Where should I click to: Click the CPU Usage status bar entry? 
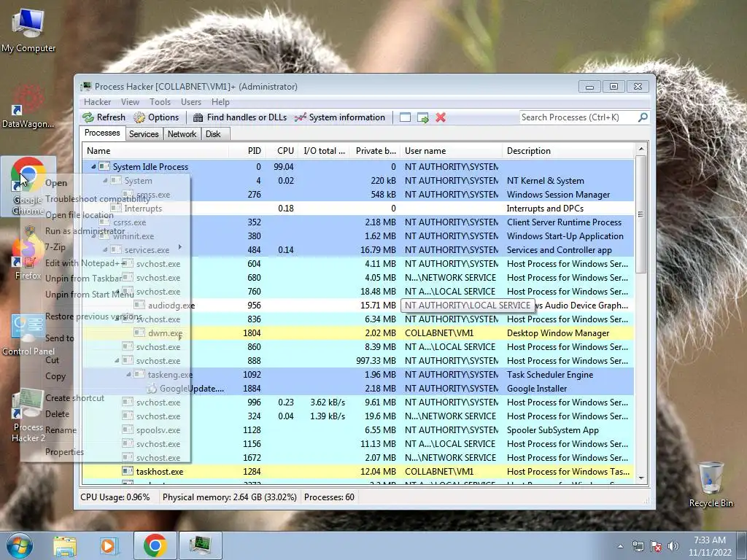115,497
